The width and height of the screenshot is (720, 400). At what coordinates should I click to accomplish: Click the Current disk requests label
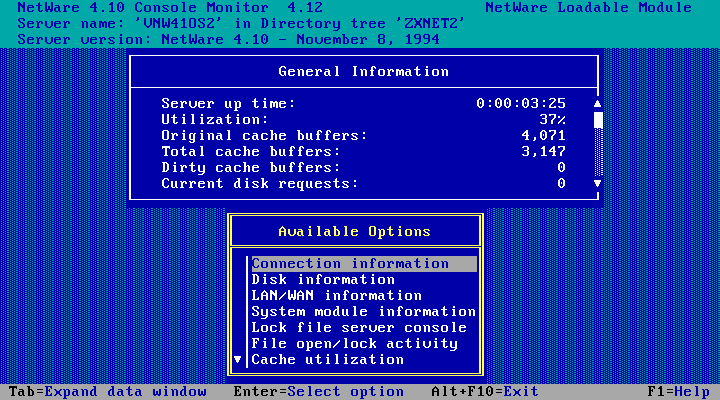coord(259,184)
